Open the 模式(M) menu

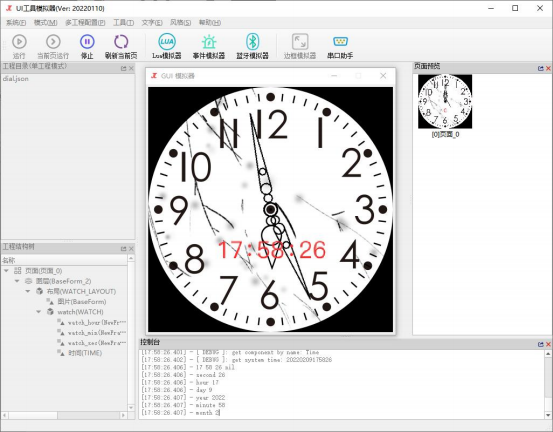click(45, 23)
